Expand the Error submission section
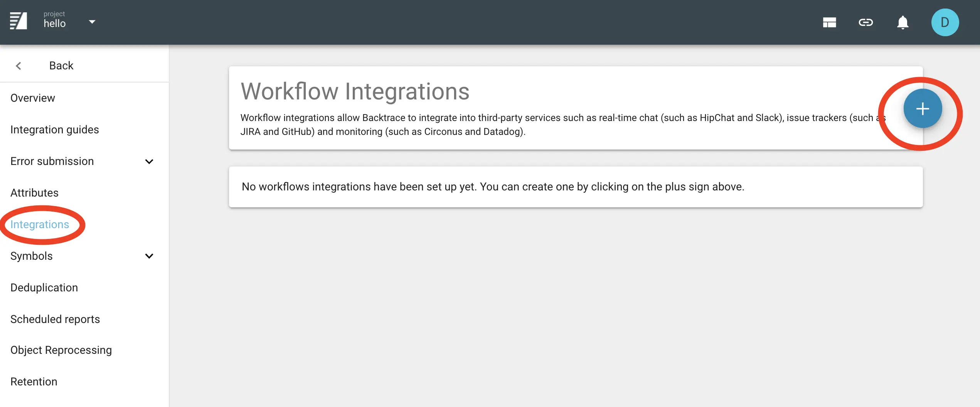This screenshot has height=407, width=980. click(x=149, y=161)
